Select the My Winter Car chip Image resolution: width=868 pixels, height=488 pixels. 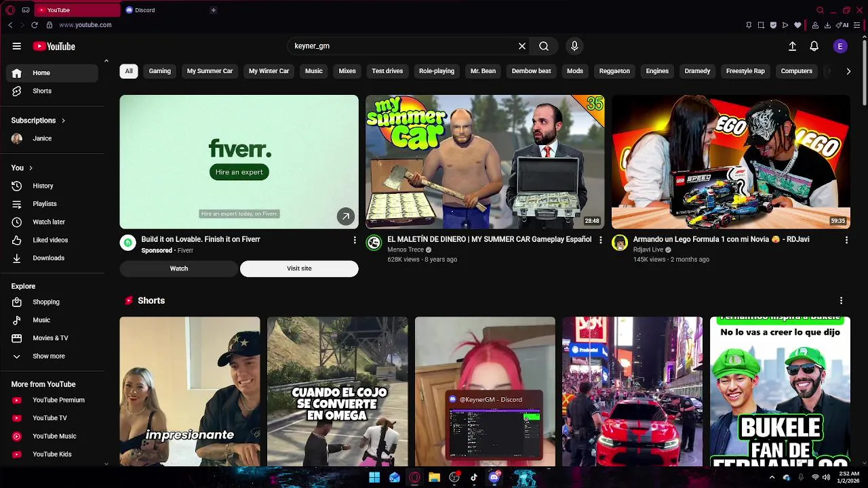tap(269, 71)
